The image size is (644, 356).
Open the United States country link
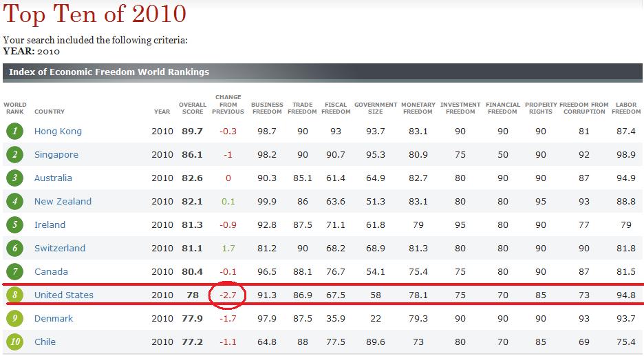pos(64,295)
